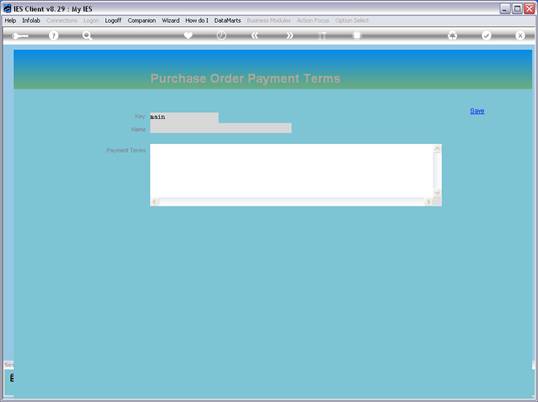Click the Payment Terms vertical scrollbar down arrow
538x402 pixels.
click(437, 193)
